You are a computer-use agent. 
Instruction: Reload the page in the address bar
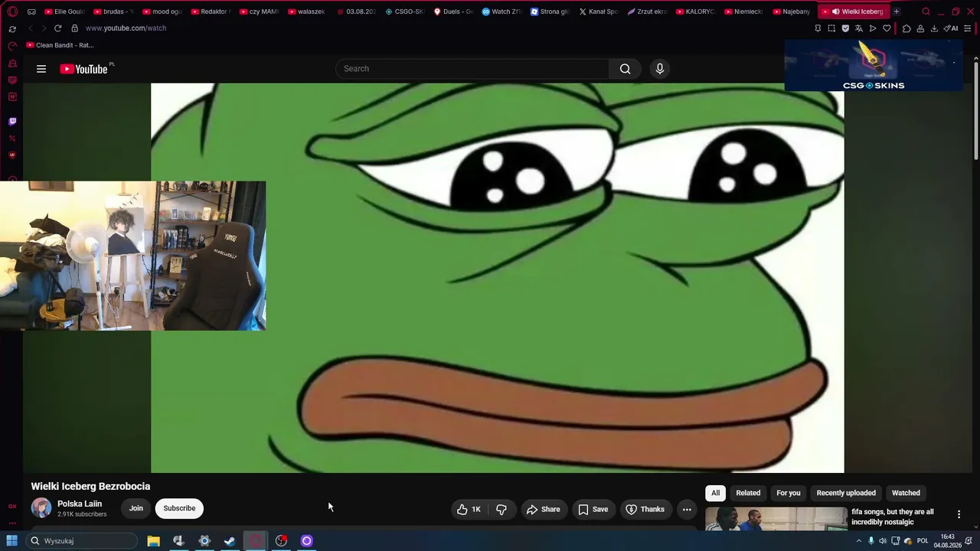[x=57, y=28]
